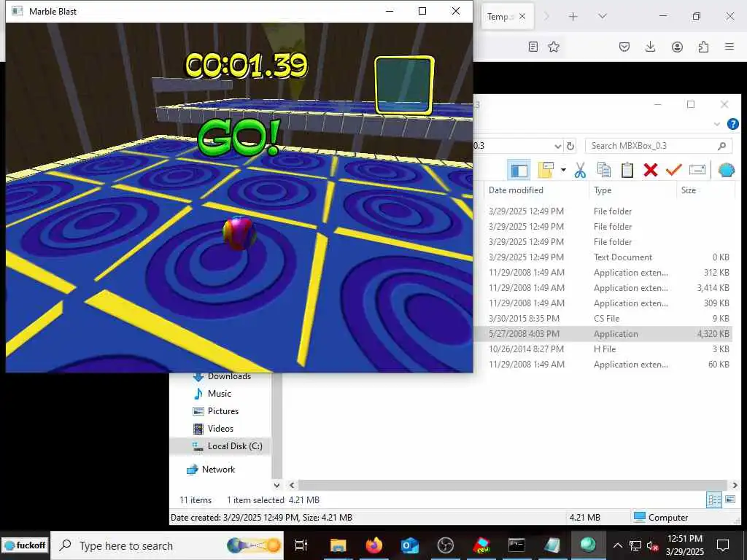Viewport: 747px width, 560px height.
Task: Open the Folder Options toolbar icon
Action: coord(546,170)
